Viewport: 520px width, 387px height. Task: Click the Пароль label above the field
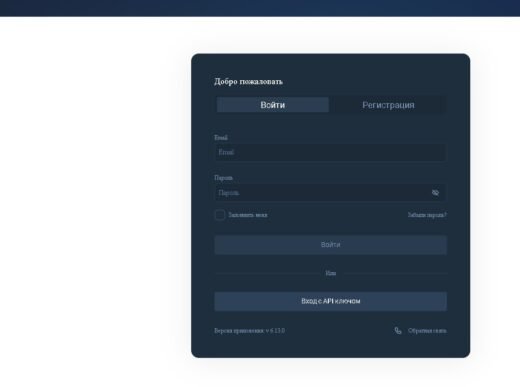223,178
